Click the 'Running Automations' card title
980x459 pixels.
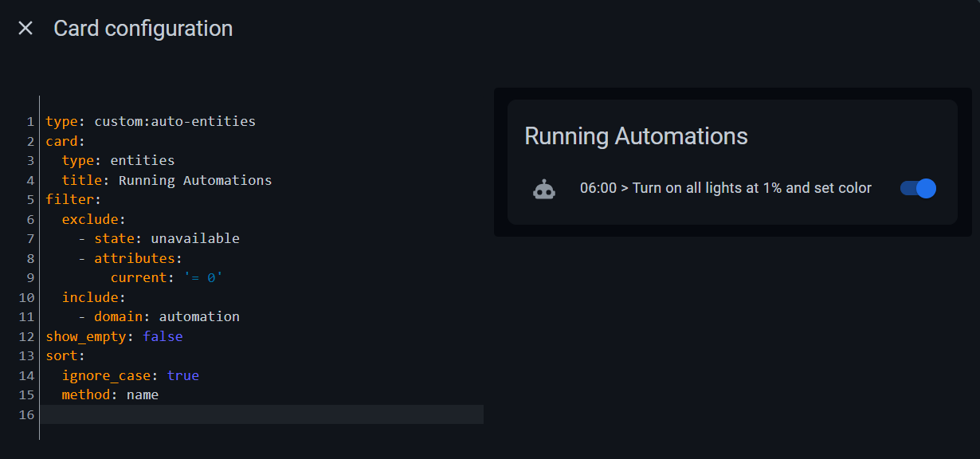point(635,136)
